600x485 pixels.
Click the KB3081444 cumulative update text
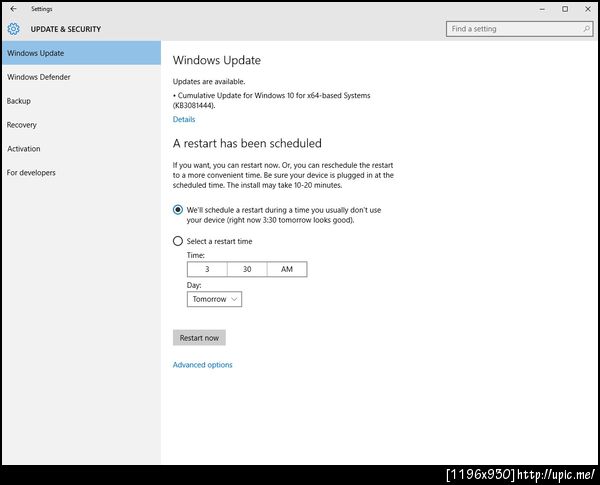tap(271, 100)
